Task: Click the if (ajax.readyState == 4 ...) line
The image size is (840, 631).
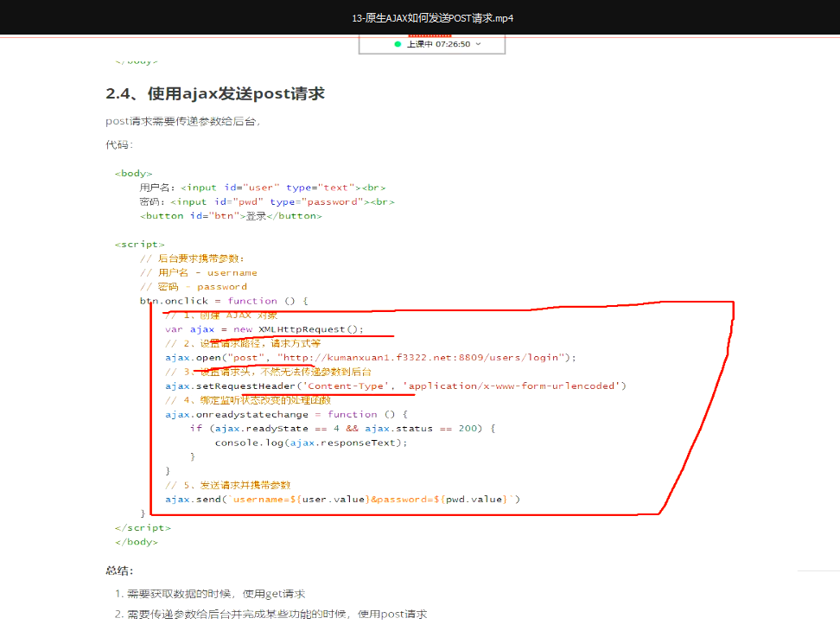Action: point(343,429)
